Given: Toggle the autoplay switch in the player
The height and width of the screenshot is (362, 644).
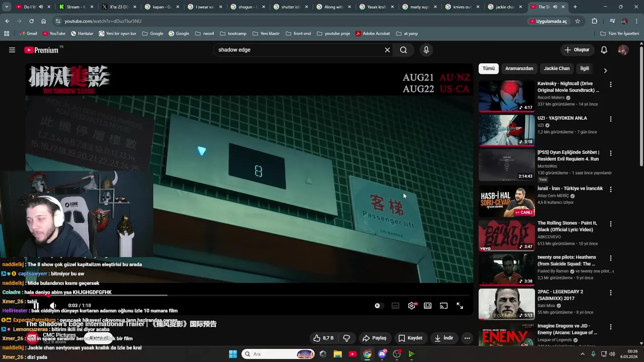Looking at the screenshot, I should point(378,306).
